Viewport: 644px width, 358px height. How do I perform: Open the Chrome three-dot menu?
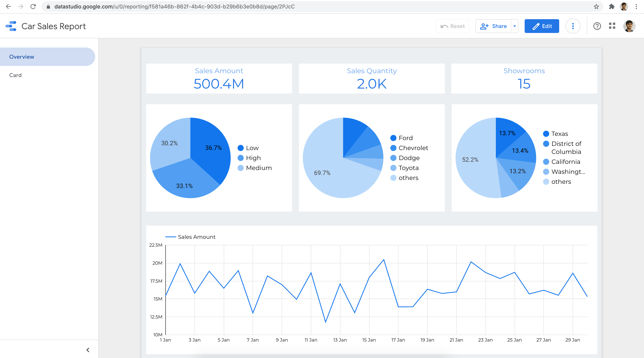point(636,7)
